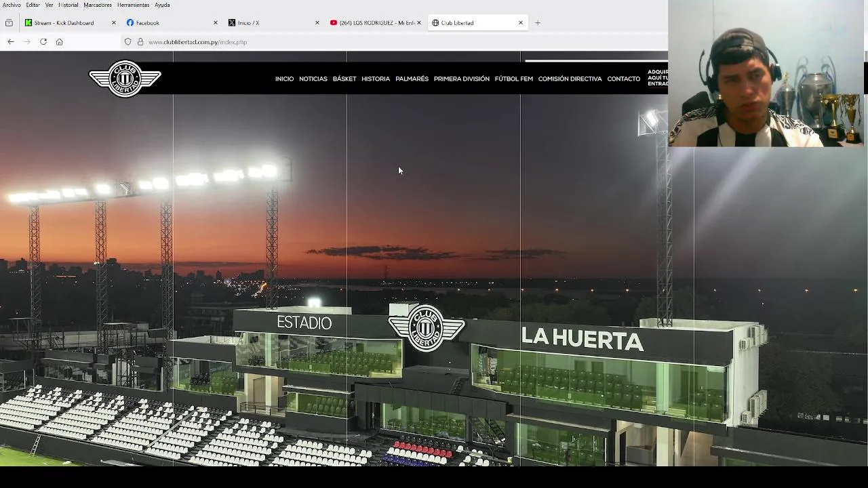Switch to LOS RODRIGUEZ YouTube tab
This screenshot has height=488, width=868.
(376, 23)
